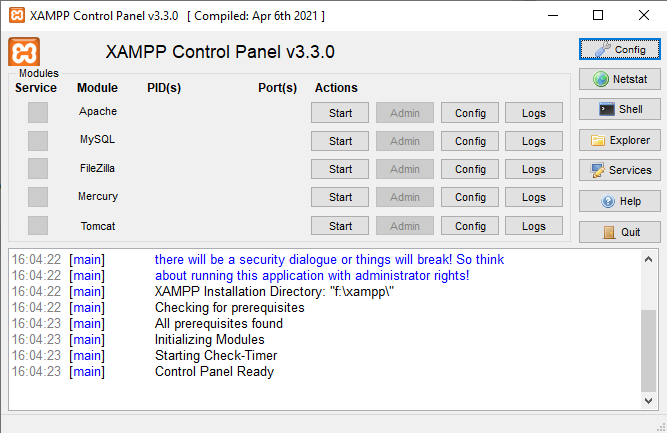Open the Apache Config dropdown button
The image size is (667, 433).
[470, 113]
